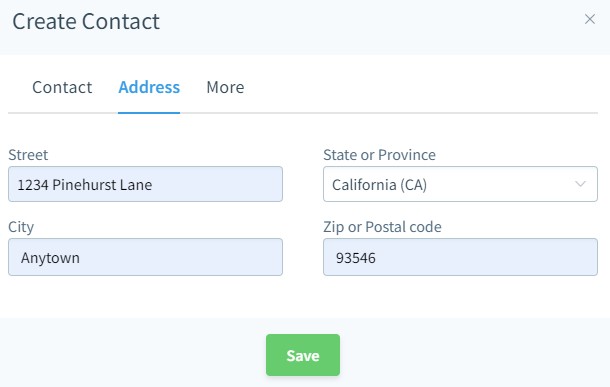The width and height of the screenshot is (610, 387).
Task: Click the State or Province label
Action: (x=379, y=155)
